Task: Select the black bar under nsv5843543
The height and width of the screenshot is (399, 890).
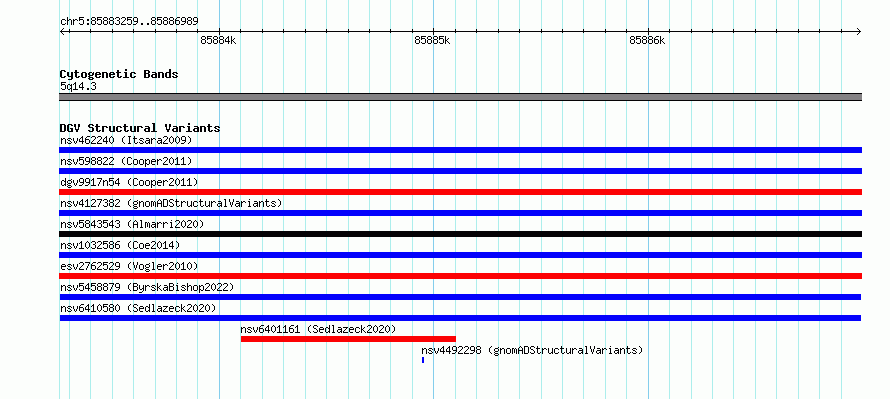Action: click(x=460, y=234)
